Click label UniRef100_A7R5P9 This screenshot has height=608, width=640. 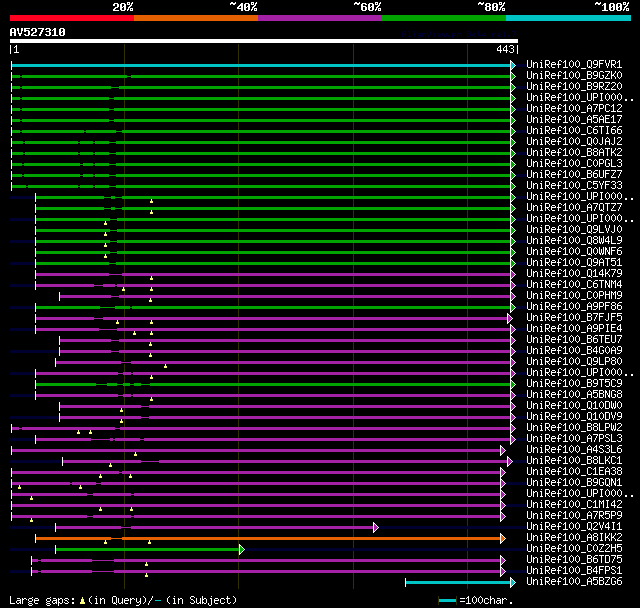pyautogui.click(x=574, y=516)
